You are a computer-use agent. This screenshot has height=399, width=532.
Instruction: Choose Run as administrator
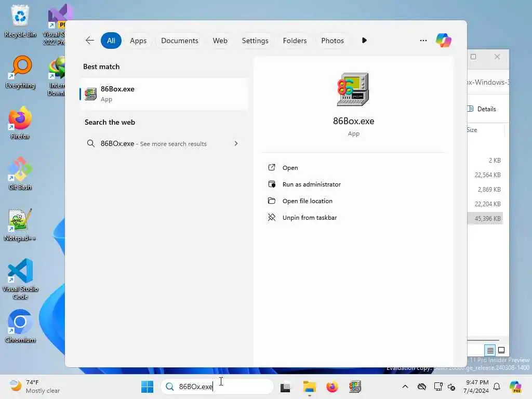311,184
